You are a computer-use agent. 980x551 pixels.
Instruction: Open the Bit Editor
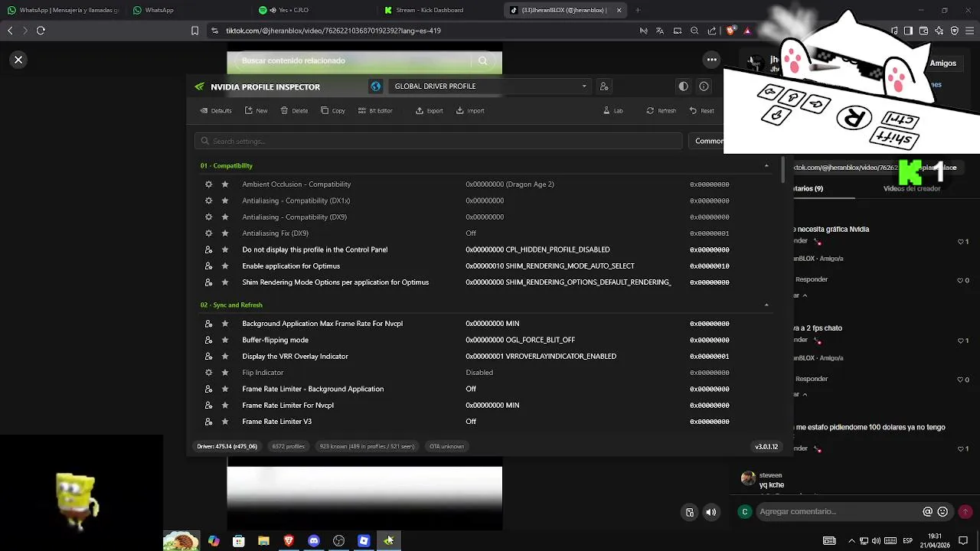[374, 110]
